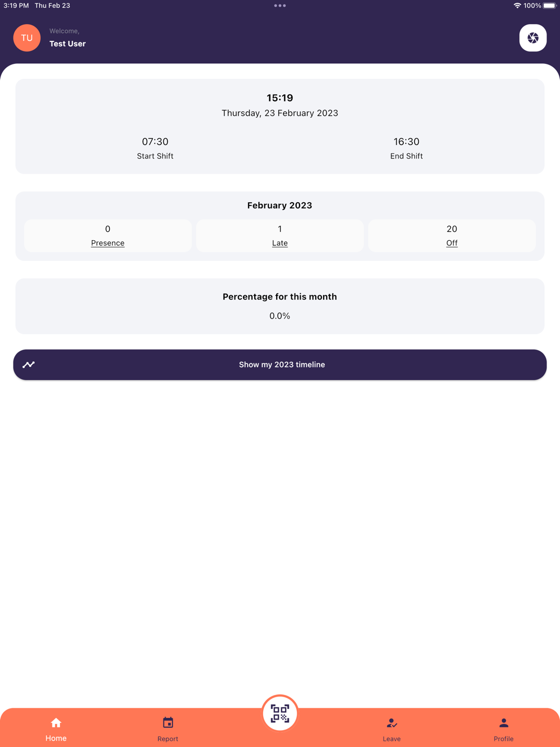Tap the Leave person-check icon
This screenshot has width=560, height=747.
[391, 723]
